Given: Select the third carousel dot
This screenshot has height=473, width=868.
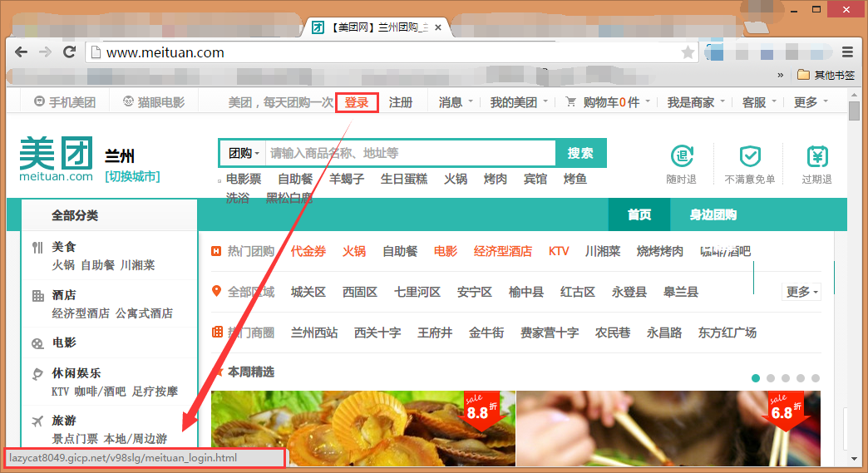Looking at the screenshot, I should pos(786,378).
